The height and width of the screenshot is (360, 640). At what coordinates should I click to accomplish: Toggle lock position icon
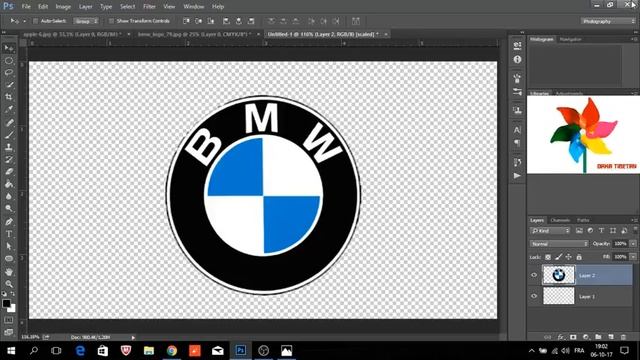pos(569,257)
